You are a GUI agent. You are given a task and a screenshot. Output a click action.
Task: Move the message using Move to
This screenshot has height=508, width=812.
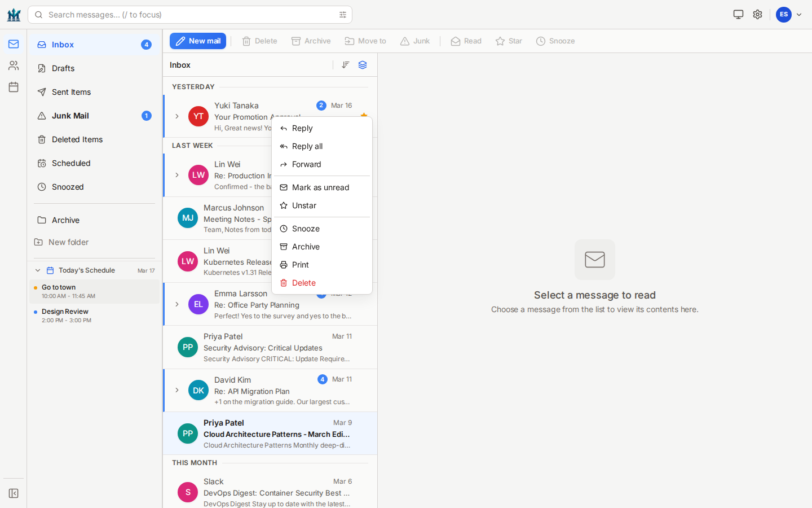365,41
